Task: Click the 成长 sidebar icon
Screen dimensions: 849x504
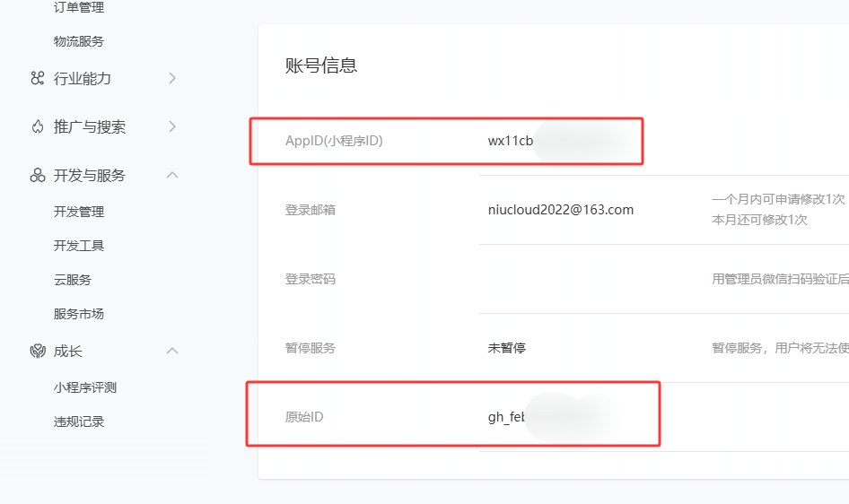Action: (x=37, y=351)
